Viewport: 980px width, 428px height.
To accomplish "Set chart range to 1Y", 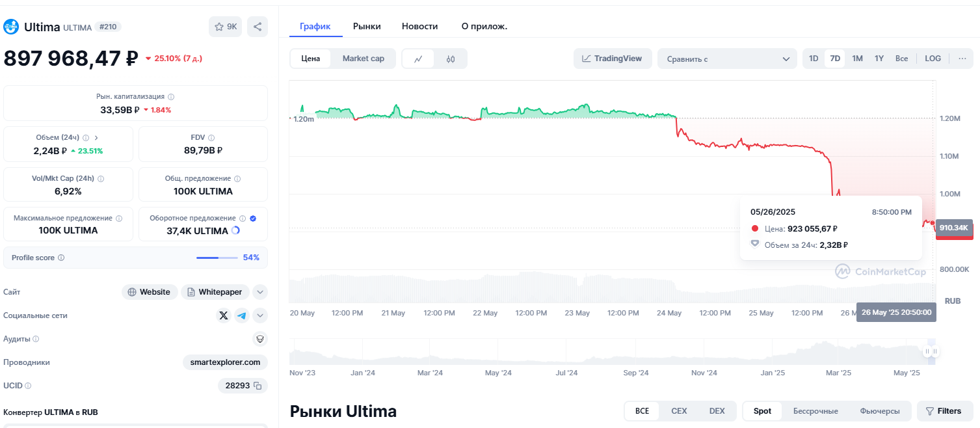I will pyautogui.click(x=879, y=59).
